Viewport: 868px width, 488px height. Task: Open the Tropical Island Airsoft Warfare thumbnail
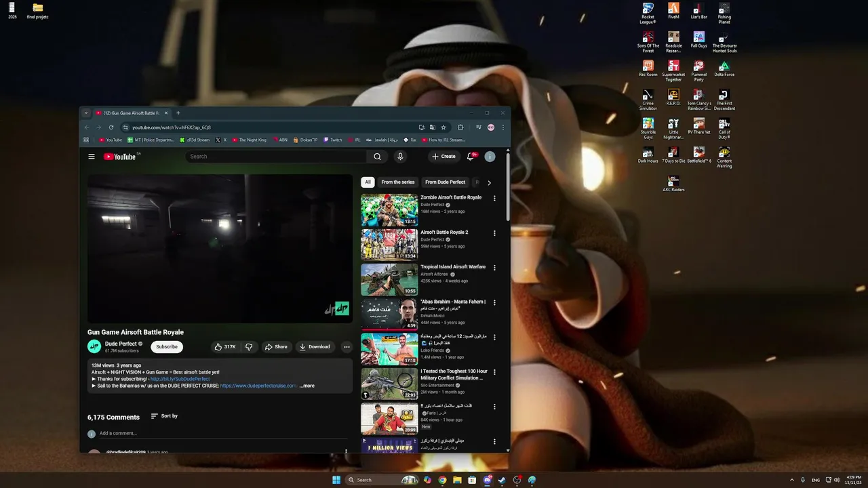click(389, 279)
